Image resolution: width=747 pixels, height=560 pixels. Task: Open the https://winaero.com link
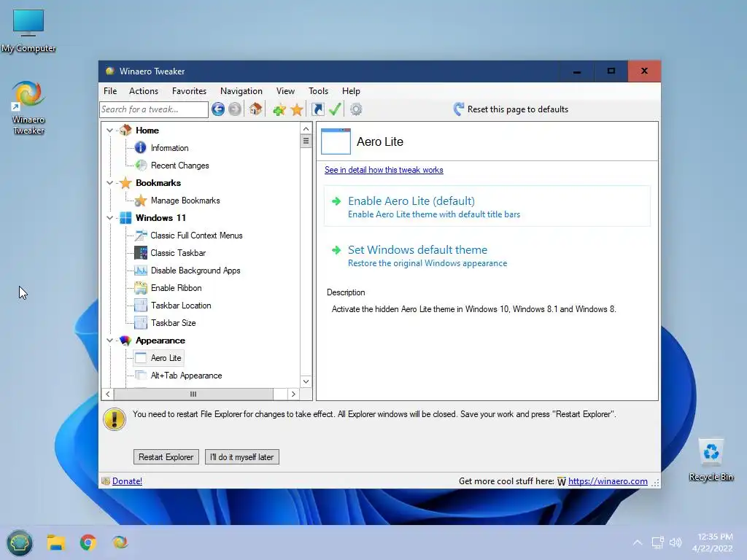click(608, 481)
